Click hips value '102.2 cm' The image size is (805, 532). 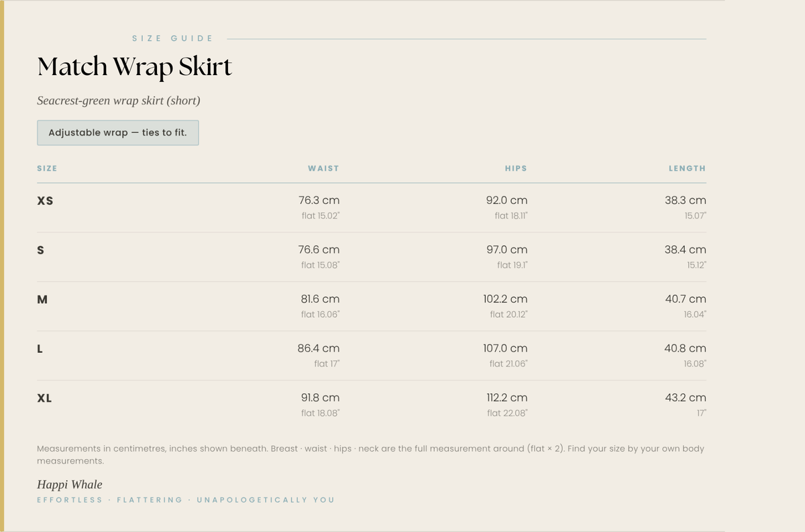click(505, 299)
